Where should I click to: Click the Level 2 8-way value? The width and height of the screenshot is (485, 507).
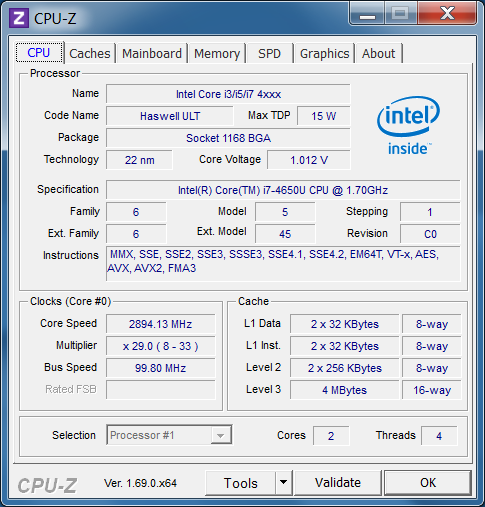click(x=432, y=368)
